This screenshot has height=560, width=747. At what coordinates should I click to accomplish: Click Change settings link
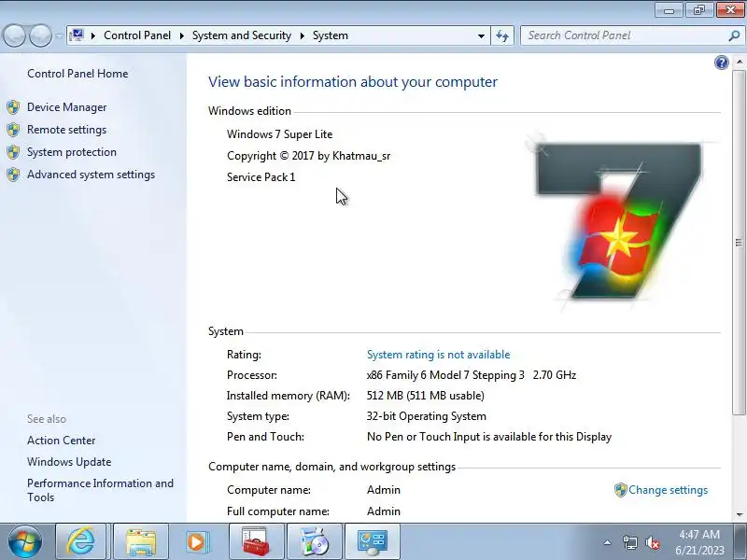(x=668, y=490)
